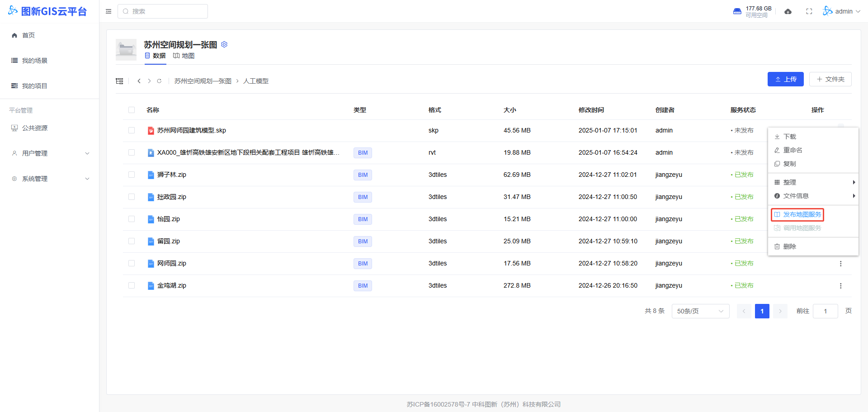The image size is (868, 412).
Task: Toggle the folder tree view icon
Action: (x=119, y=81)
